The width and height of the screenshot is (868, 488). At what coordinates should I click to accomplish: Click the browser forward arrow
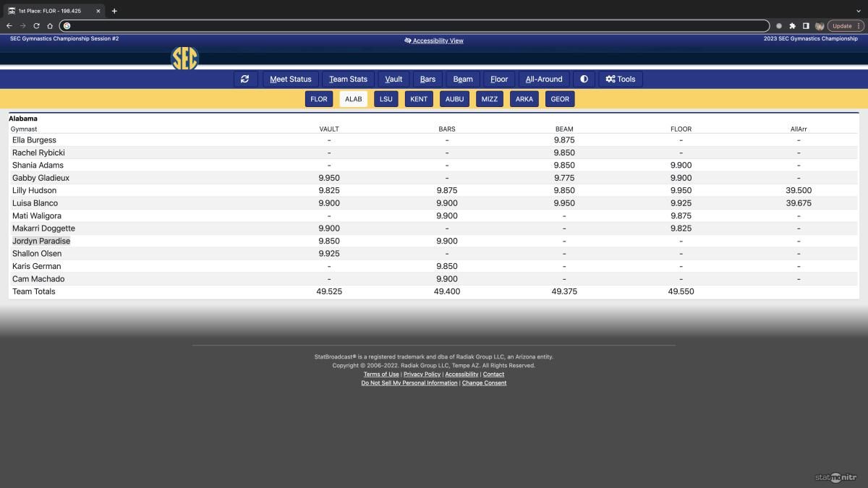pos(22,25)
